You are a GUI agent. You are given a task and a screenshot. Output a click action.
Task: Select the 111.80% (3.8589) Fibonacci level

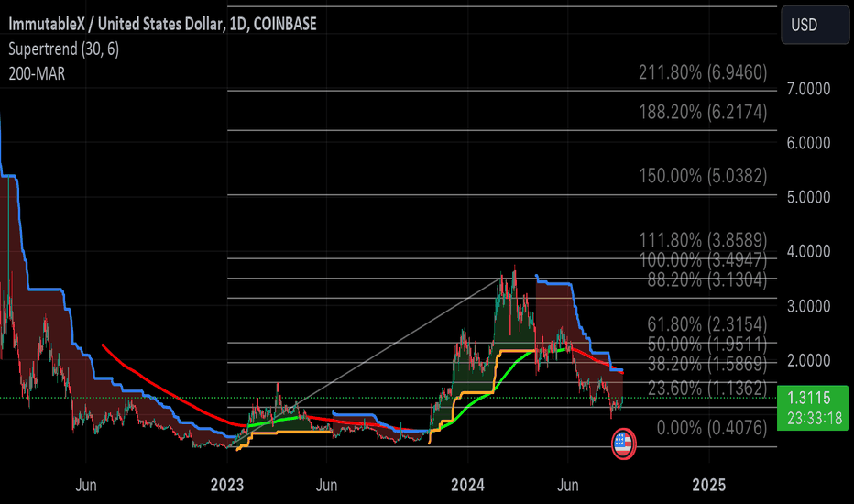point(703,240)
